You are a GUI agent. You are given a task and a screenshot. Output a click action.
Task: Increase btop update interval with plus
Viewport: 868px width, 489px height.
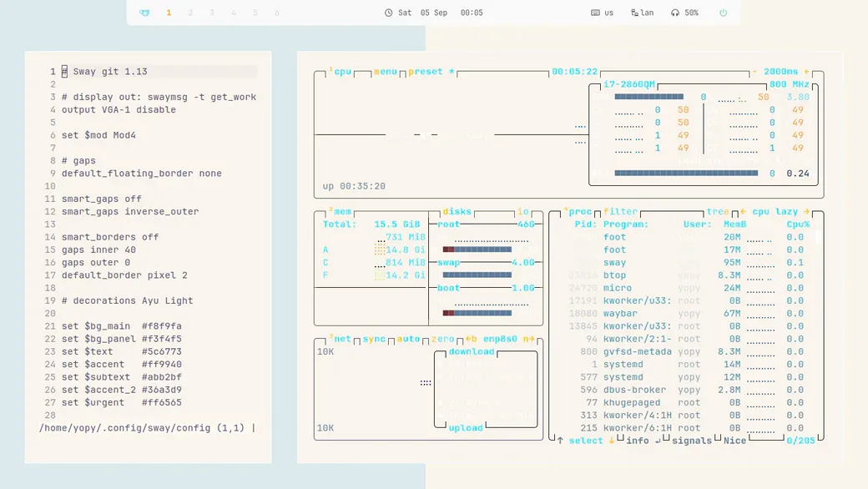[806, 72]
